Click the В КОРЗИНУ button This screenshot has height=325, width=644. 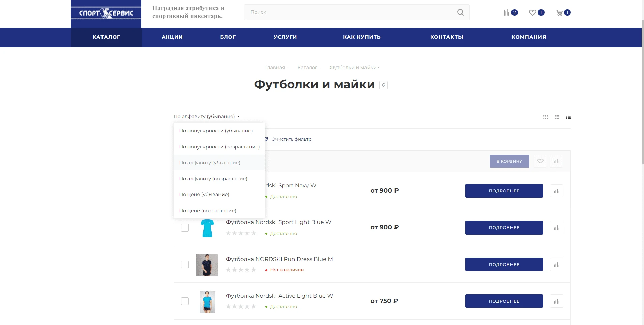point(509,161)
